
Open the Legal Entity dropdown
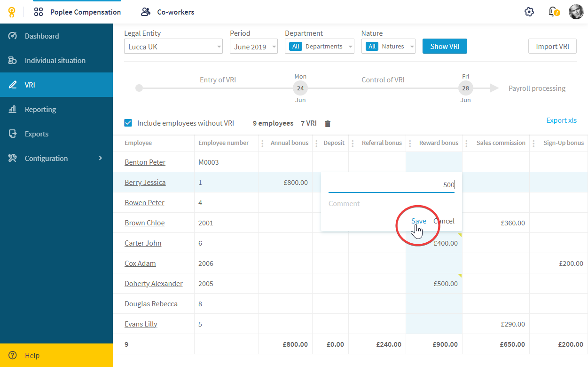click(173, 47)
